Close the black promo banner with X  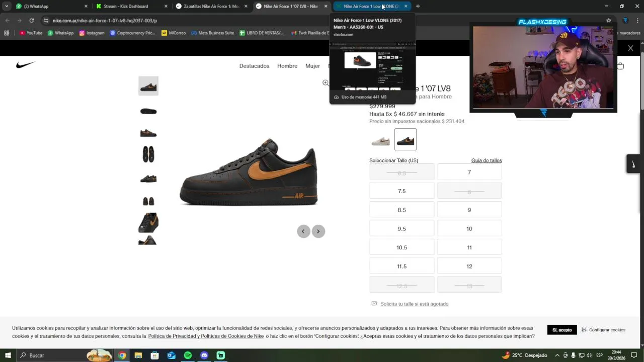point(630,48)
